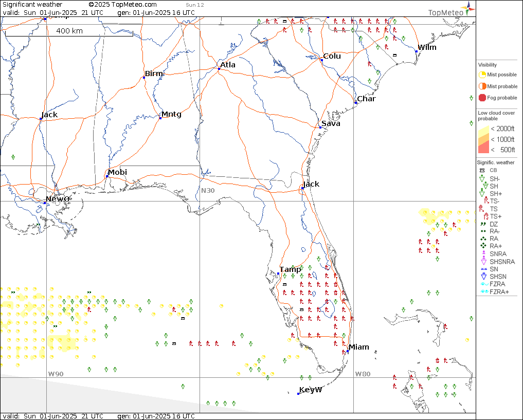523x420 pixels.
Task: Click the TS+ heavy thunderstorm legend symbol
Action: [x=486, y=216]
